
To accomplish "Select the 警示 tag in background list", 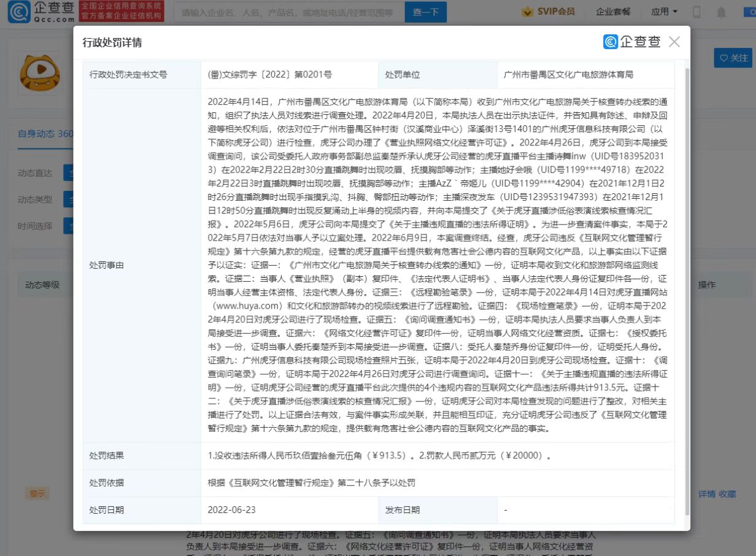I will coord(37,493).
